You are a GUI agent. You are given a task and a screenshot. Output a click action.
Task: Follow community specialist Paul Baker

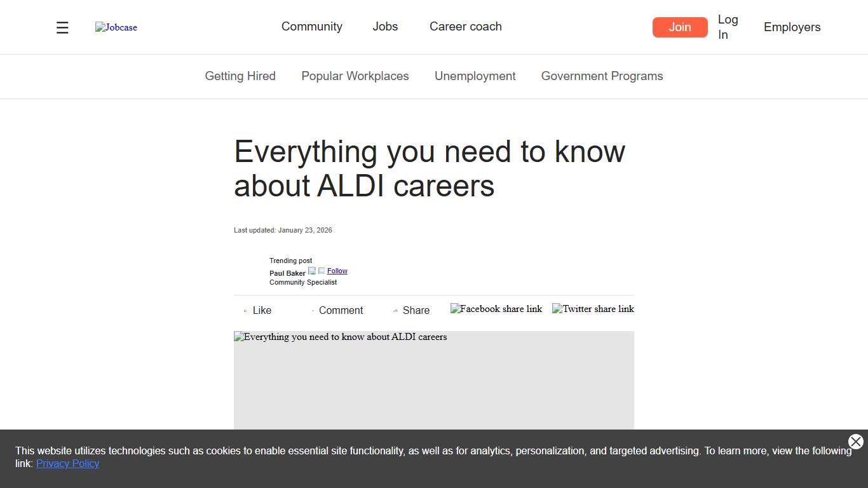(337, 271)
